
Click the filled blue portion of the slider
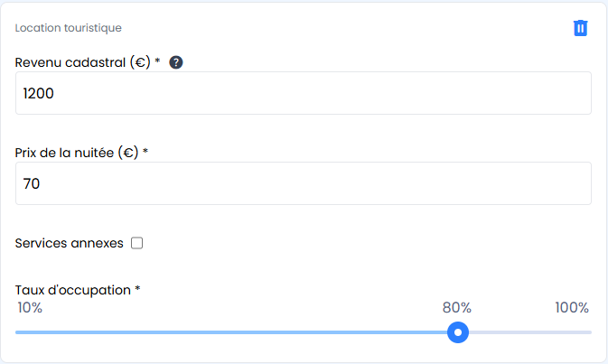coord(235,332)
